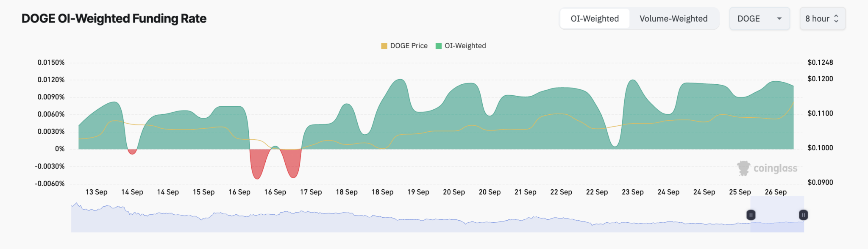
Task: Click the coinglass watermark text
Action: (775, 169)
